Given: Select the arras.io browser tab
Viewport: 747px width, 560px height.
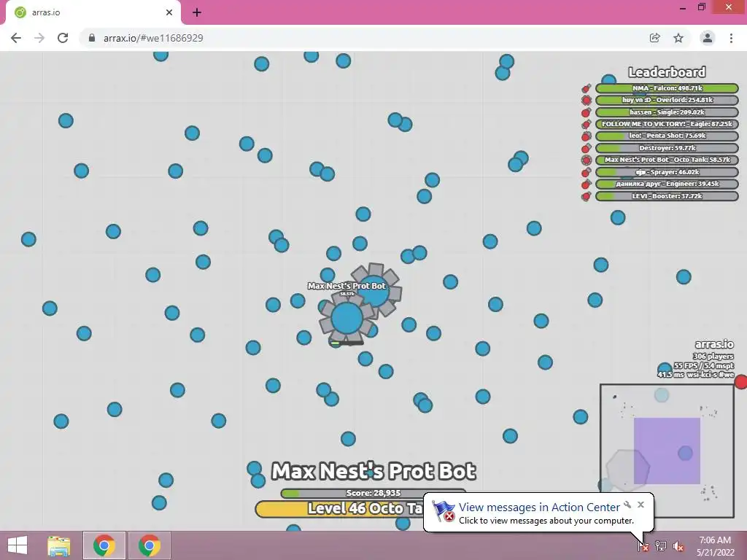Looking at the screenshot, I should (x=93, y=12).
